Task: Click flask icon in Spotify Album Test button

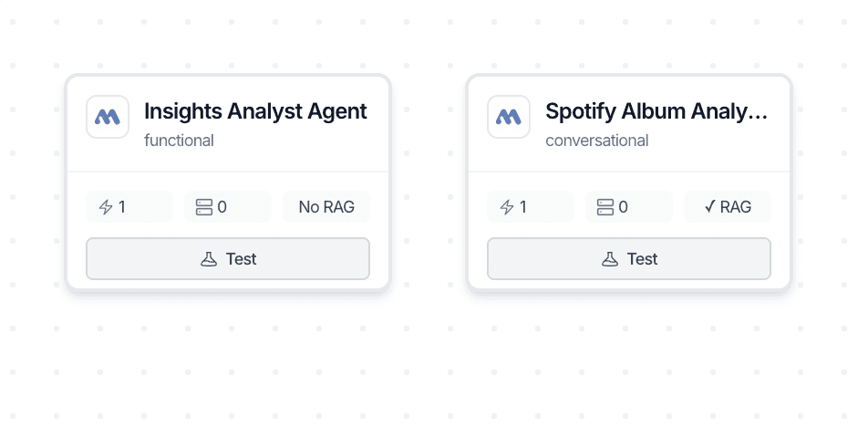Action: pyautogui.click(x=610, y=259)
